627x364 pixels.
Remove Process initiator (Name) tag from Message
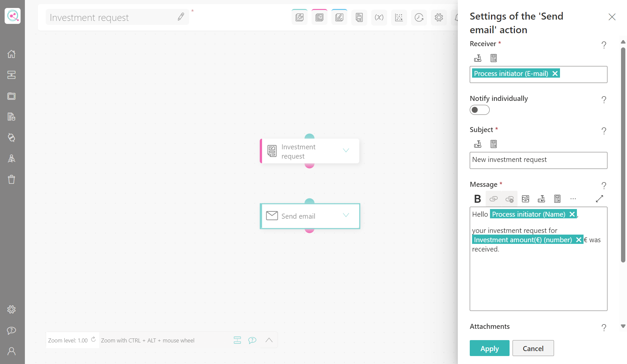tap(572, 214)
